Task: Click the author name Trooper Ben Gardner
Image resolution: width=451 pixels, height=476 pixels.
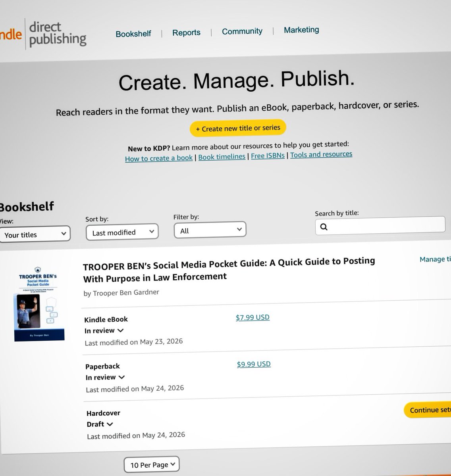Action: tap(126, 293)
